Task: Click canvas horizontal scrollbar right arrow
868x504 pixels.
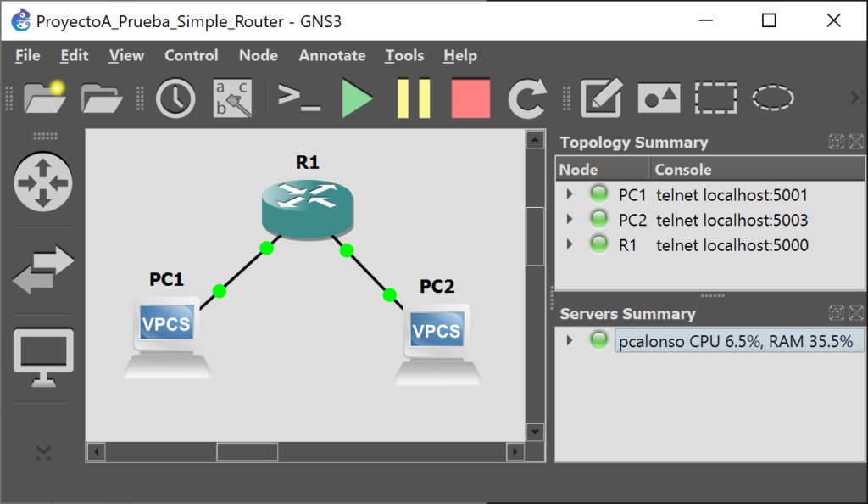Action: tap(515, 452)
